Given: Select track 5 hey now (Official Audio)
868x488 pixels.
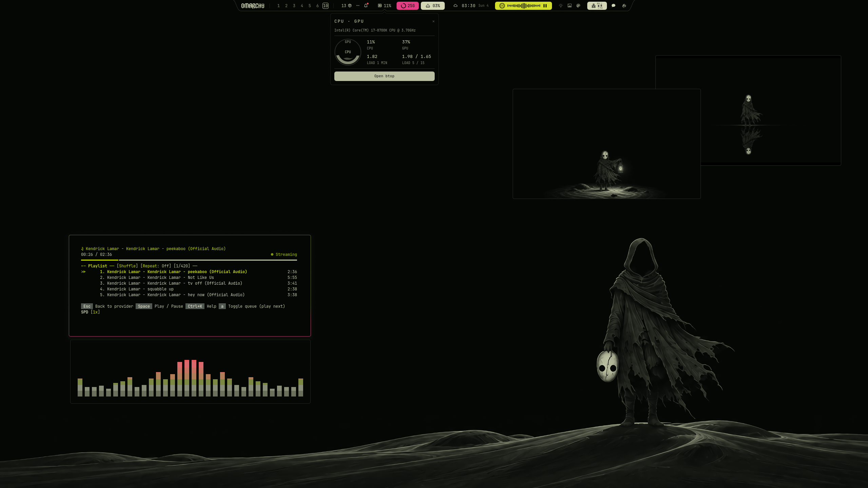Looking at the screenshot, I should 189,295.
